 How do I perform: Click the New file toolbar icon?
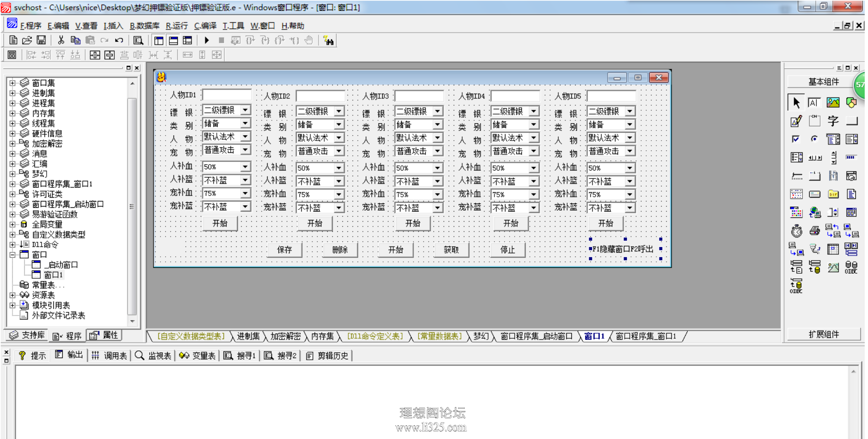[13, 40]
